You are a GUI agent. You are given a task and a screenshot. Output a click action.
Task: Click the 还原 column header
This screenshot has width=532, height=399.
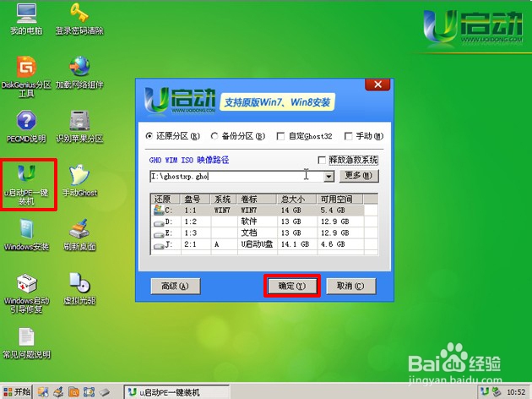166,199
